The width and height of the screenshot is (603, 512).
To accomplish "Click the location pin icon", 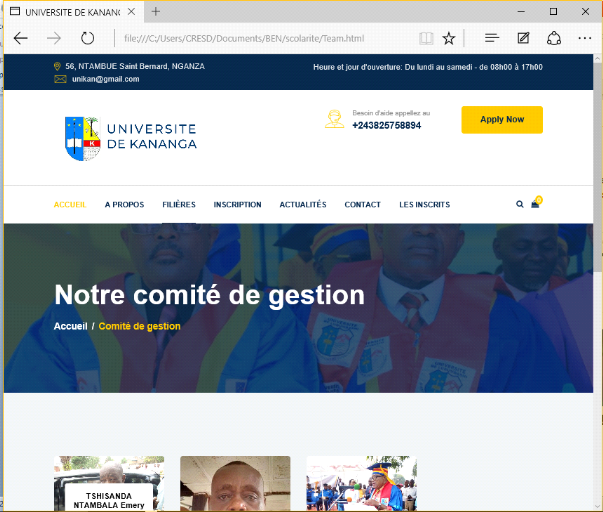I will (57, 67).
